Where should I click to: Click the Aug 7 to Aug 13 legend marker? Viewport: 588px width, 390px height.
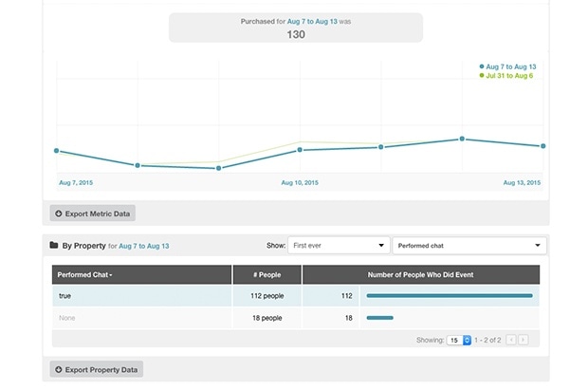483,66
